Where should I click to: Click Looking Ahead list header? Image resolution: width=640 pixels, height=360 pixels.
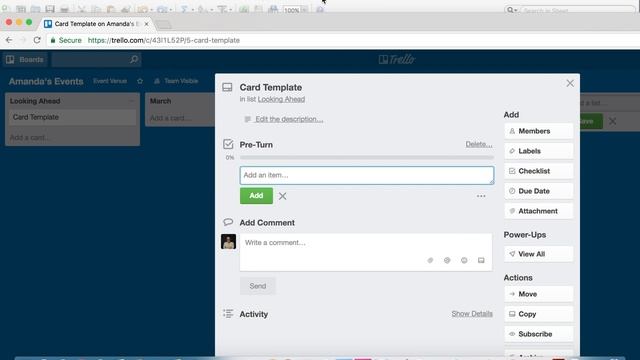pos(35,101)
